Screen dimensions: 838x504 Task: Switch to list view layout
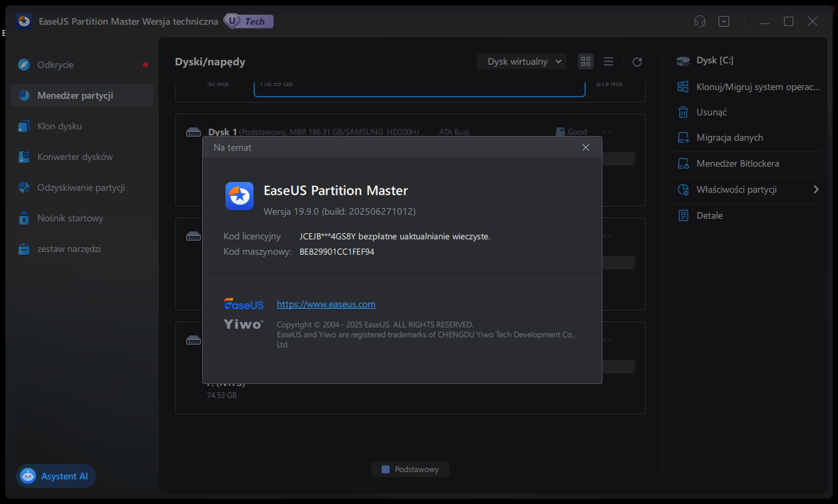pos(608,61)
